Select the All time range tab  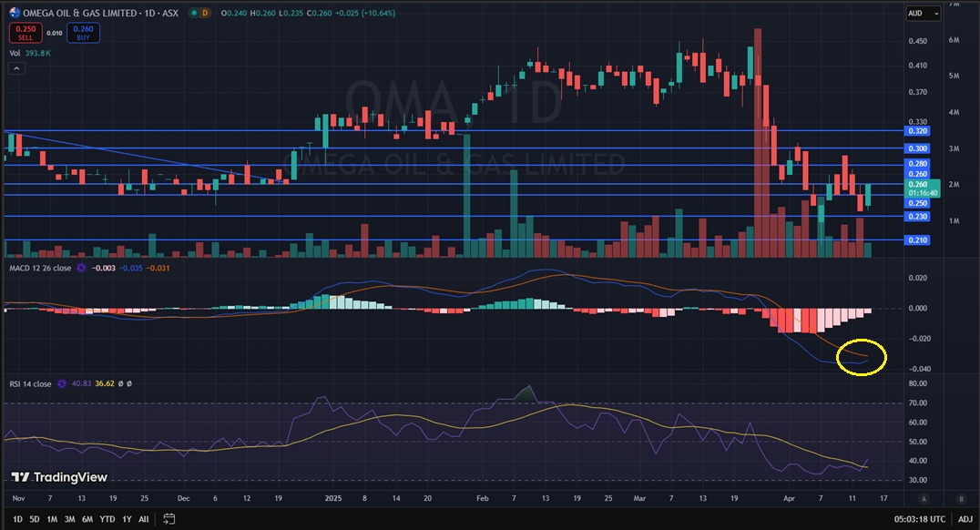pyautogui.click(x=144, y=519)
